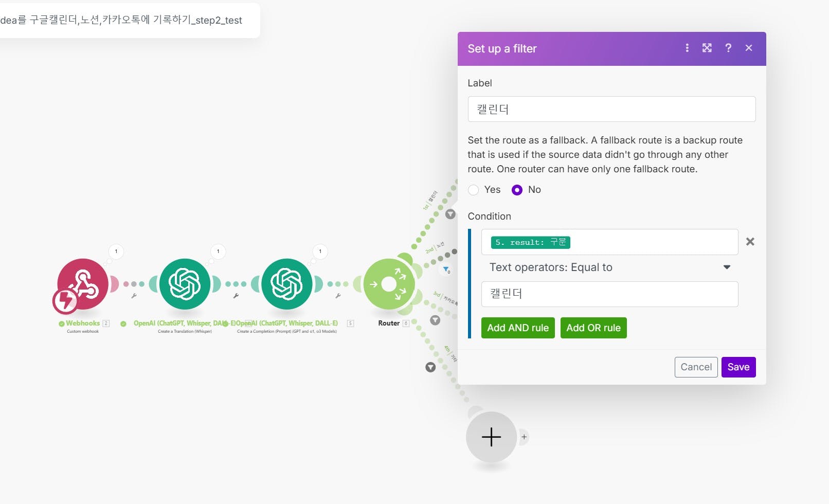Set fallback route to Yes
This screenshot has height=504, width=829.
474,190
